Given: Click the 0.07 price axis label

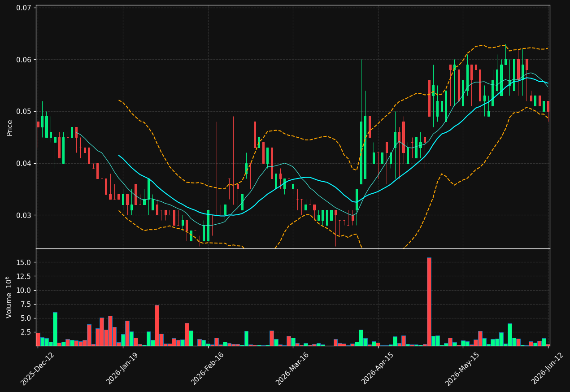Looking at the screenshot, I should pyautogui.click(x=23, y=8).
